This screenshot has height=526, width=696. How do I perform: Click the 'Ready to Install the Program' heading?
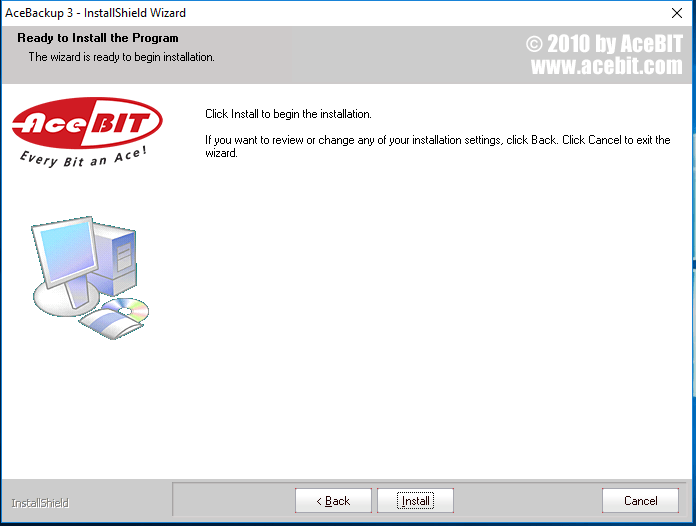pyautogui.click(x=98, y=38)
